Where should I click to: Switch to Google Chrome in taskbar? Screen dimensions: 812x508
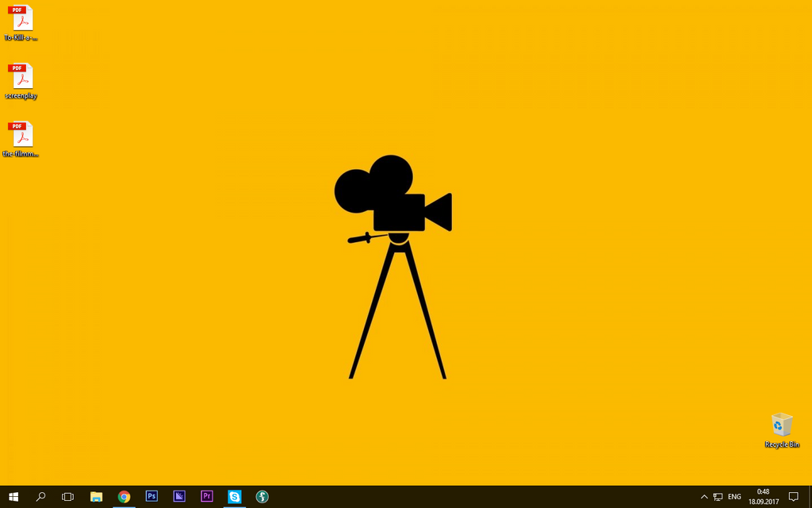[x=124, y=497]
